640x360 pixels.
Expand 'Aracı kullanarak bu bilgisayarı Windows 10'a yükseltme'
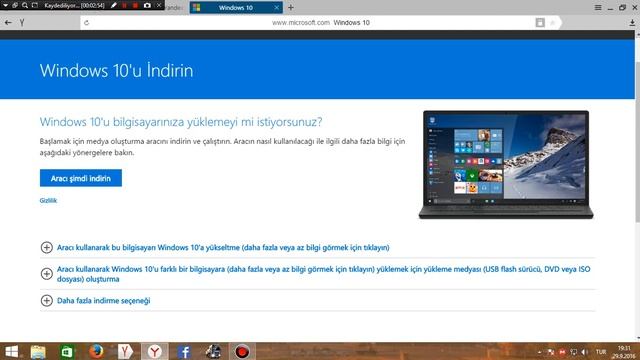pyautogui.click(x=223, y=247)
